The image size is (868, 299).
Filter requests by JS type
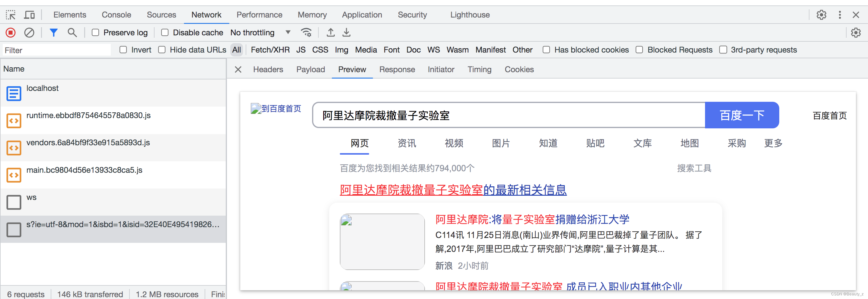(301, 50)
